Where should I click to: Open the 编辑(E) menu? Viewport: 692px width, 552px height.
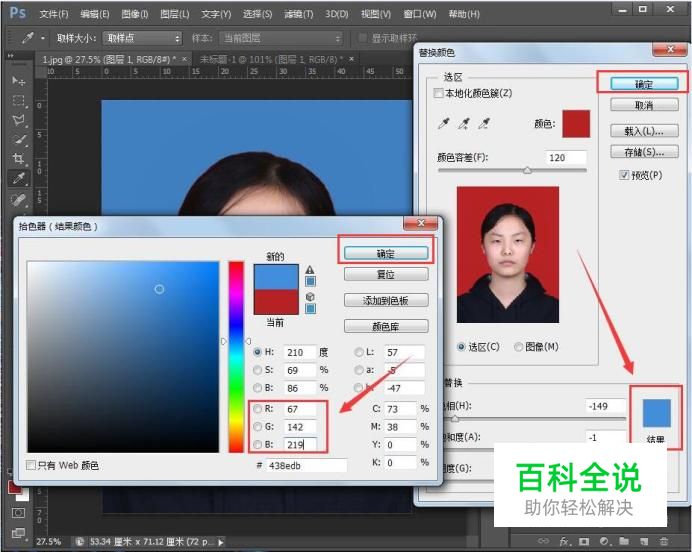pyautogui.click(x=95, y=14)
